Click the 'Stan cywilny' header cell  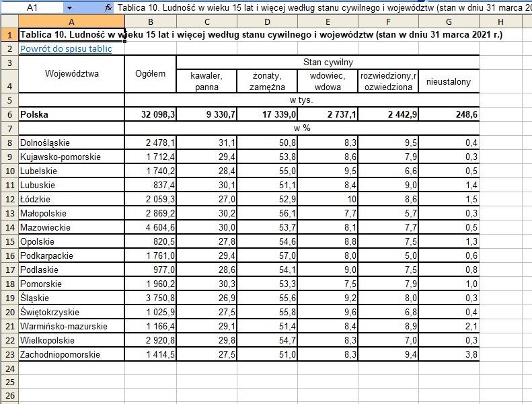(x=328, y=63)
